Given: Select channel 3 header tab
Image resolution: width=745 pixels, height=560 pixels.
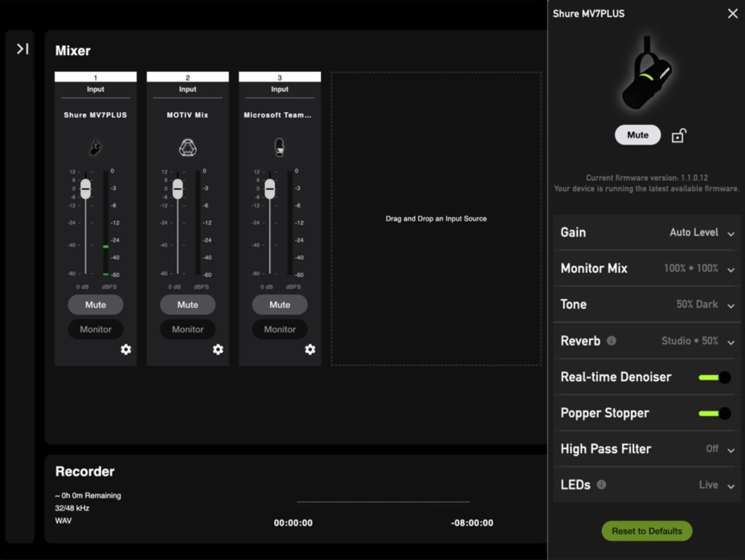Looking at the screenshot, I should click(280, 77).
